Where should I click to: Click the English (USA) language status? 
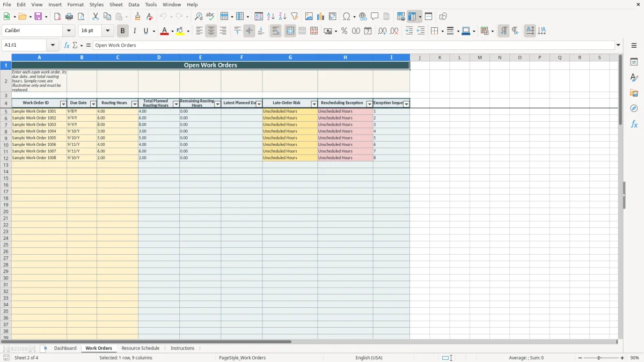[369, 358]
